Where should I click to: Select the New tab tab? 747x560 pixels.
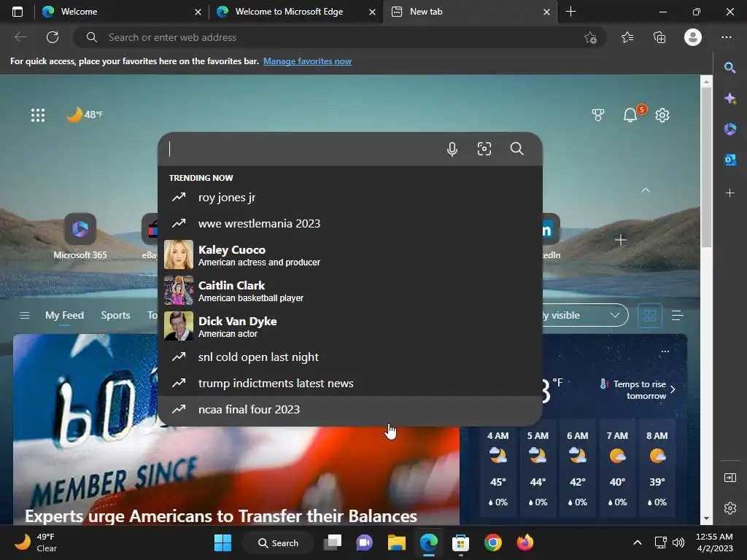pyautogui.click(x=470, y=12)
